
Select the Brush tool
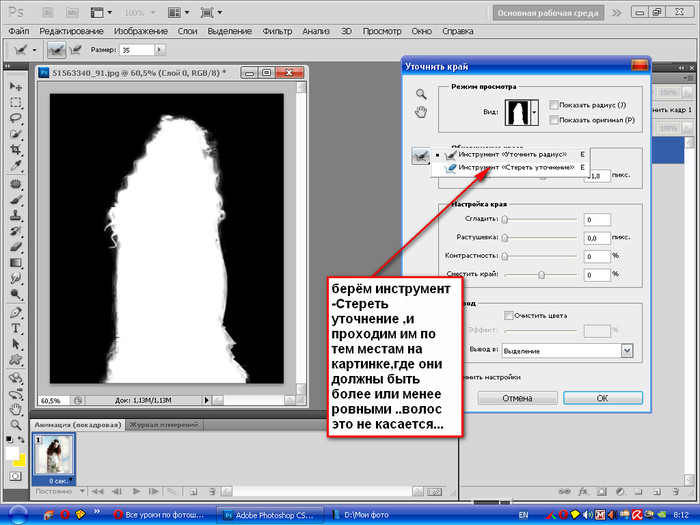(16, 200)
